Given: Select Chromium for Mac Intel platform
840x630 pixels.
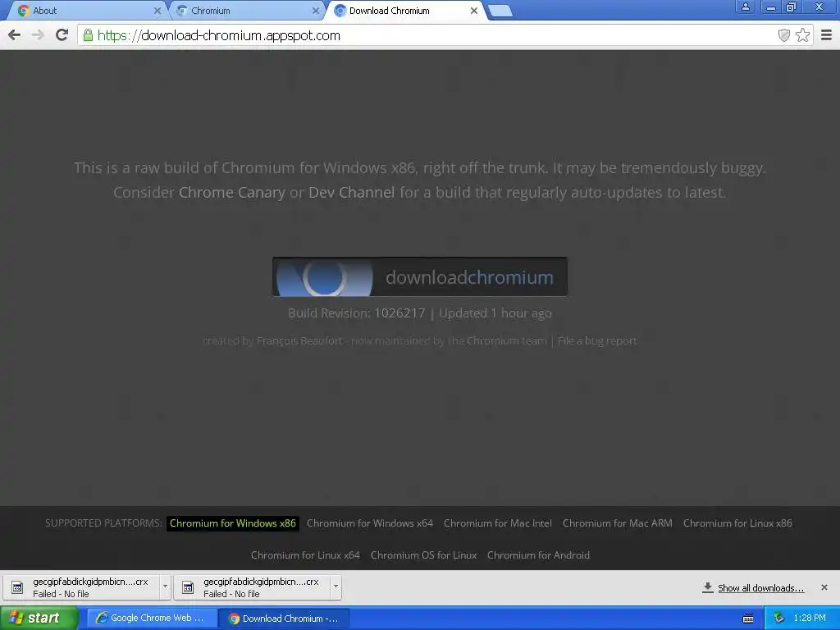Looking at the screenshot, I should pyautogui.click(x=498, y=523).
